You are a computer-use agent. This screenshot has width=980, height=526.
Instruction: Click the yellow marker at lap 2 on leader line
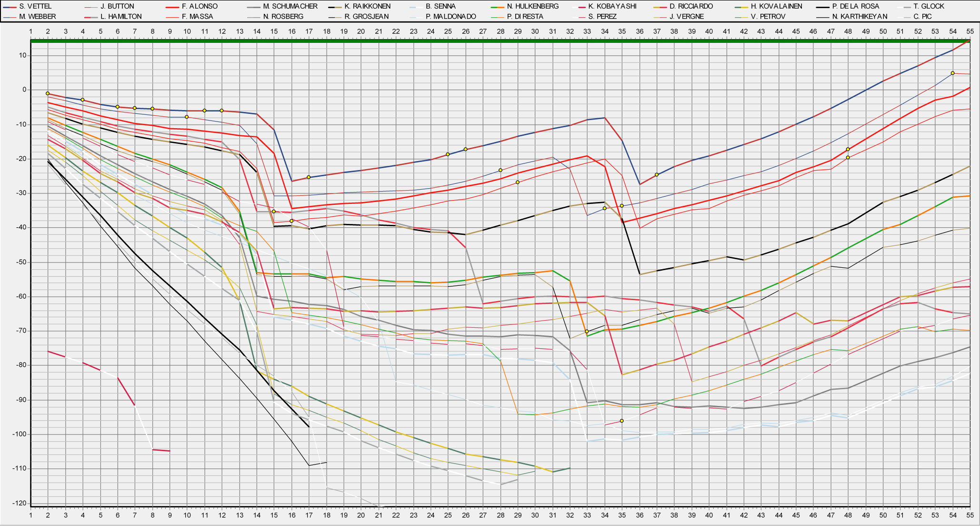[48, 93]
